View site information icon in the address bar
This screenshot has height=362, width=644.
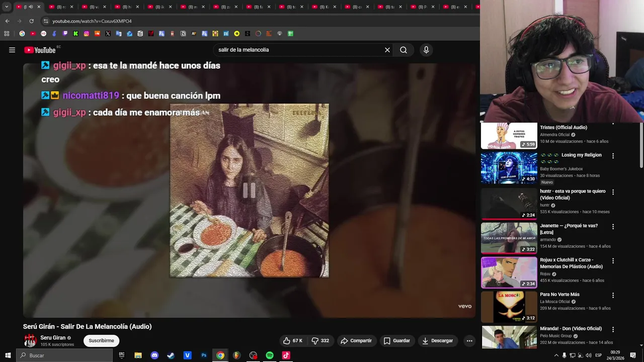pyautogui.click(x=46, y=21)
